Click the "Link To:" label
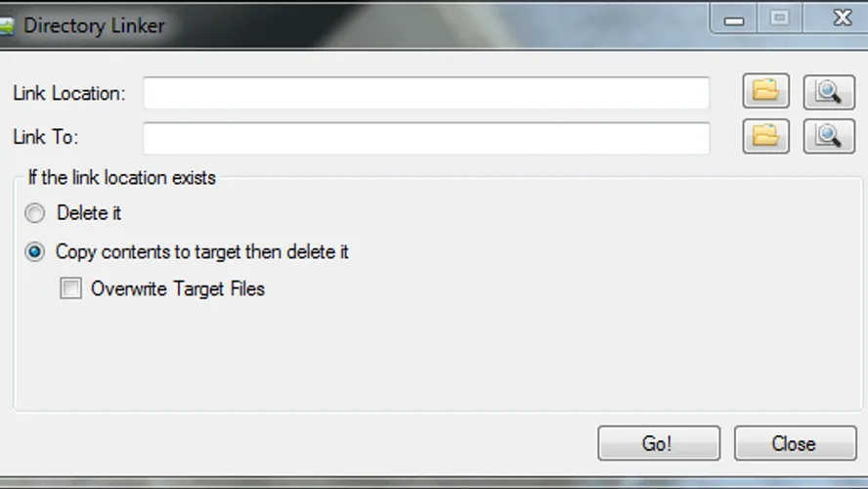This screenshot has width=868, height=489. (x=45, y=137)
